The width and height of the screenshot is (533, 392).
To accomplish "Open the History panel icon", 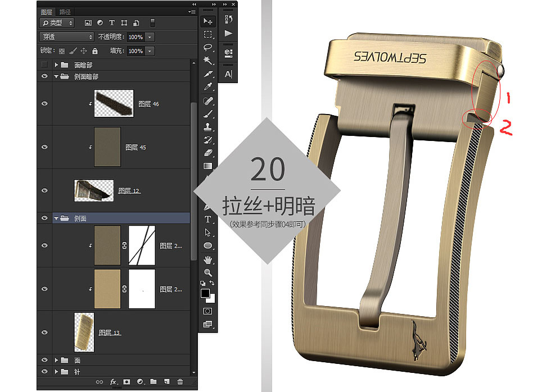I will tap(228, 19).
